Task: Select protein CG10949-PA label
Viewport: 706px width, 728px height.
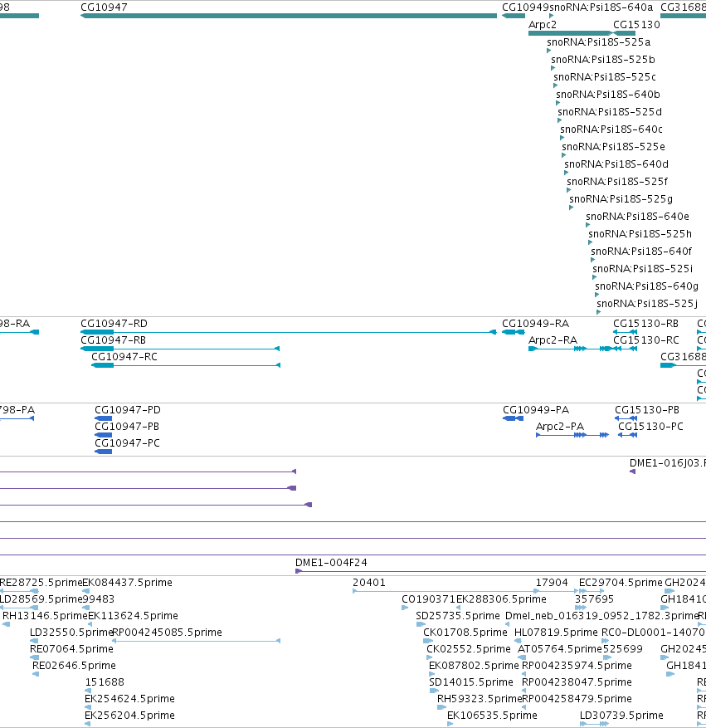Action: [536, 410]
